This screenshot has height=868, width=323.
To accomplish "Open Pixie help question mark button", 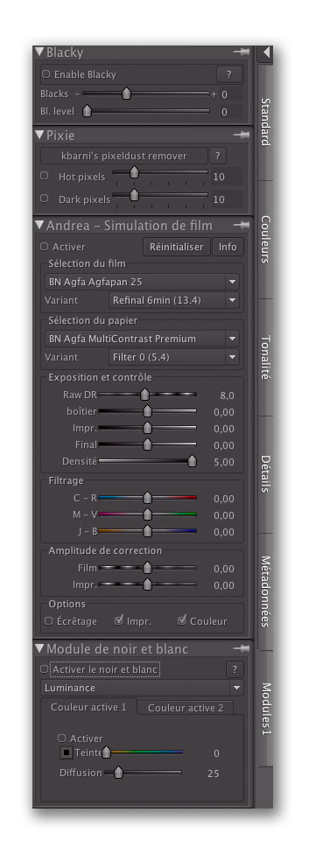I will 218,156.
